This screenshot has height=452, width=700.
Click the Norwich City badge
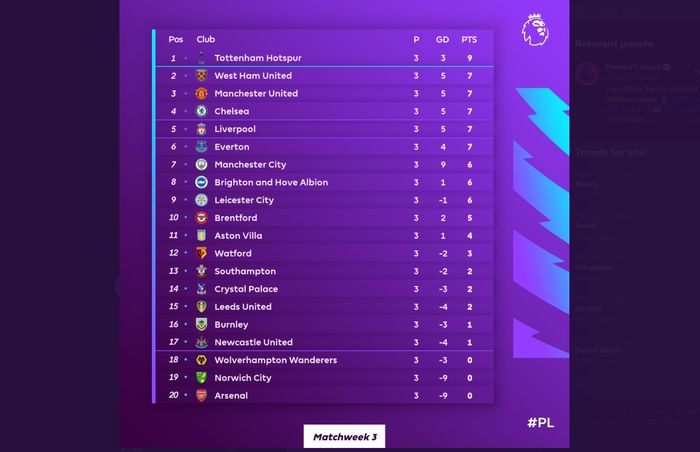click(201, 378)
